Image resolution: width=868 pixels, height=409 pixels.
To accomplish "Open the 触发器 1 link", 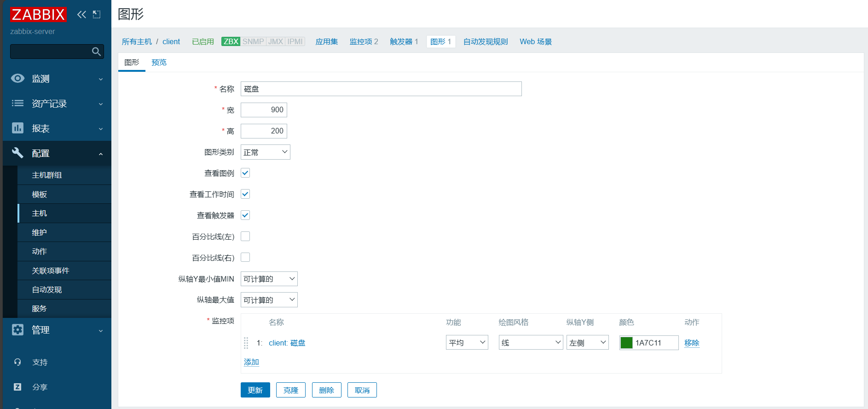I will (x=404, y=41).
